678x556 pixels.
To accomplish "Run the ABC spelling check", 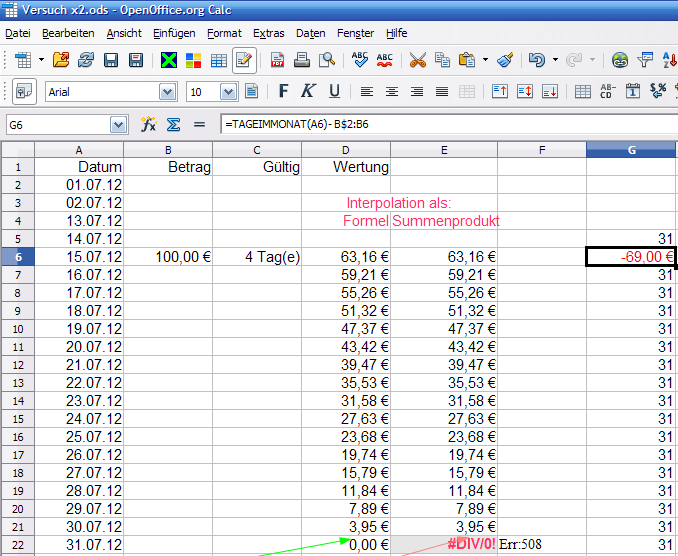I will 360,60.
